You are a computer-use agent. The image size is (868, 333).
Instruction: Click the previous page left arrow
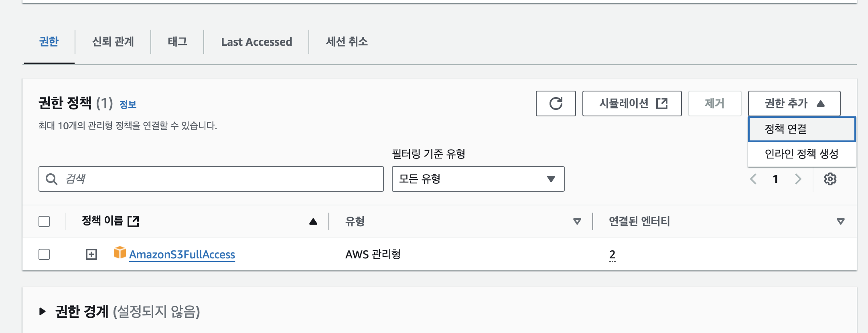(753, 179)
